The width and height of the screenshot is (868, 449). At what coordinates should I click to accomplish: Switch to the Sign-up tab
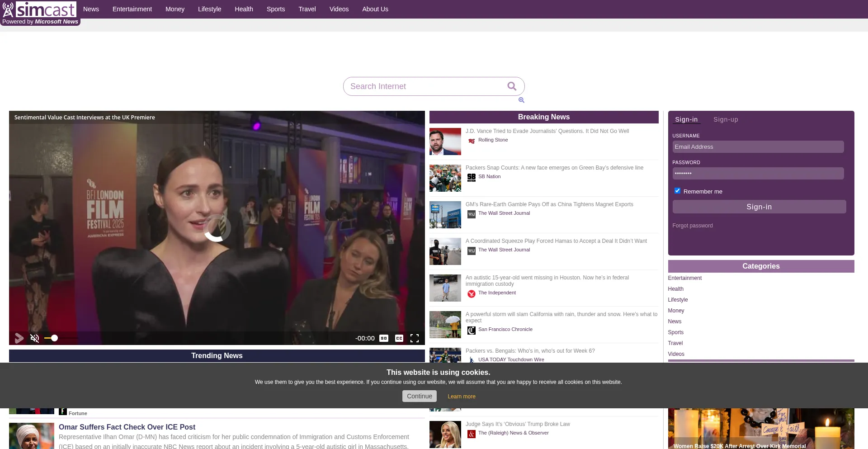pyautogui.click(x=725, y=119)
